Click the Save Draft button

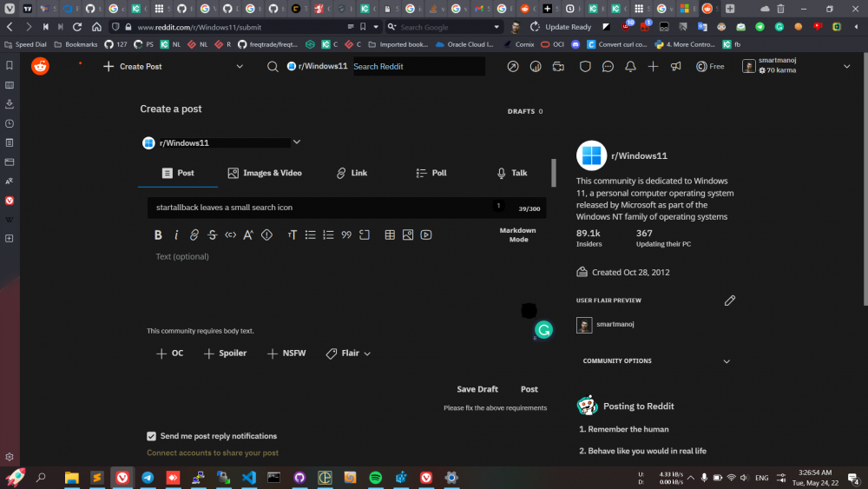click(x=477, y=389)
